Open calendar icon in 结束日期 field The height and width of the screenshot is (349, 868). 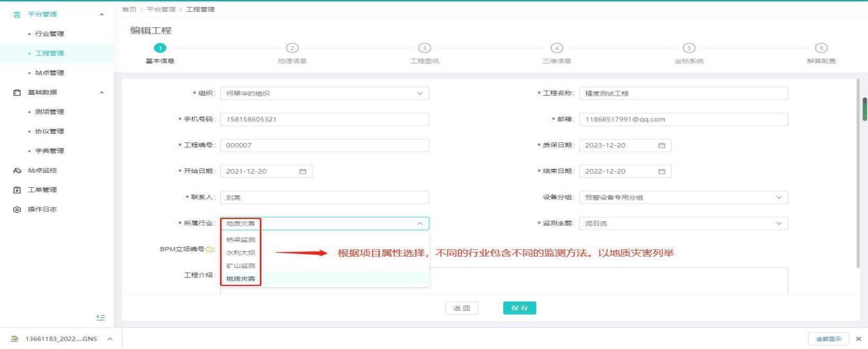tap(661, 172)
